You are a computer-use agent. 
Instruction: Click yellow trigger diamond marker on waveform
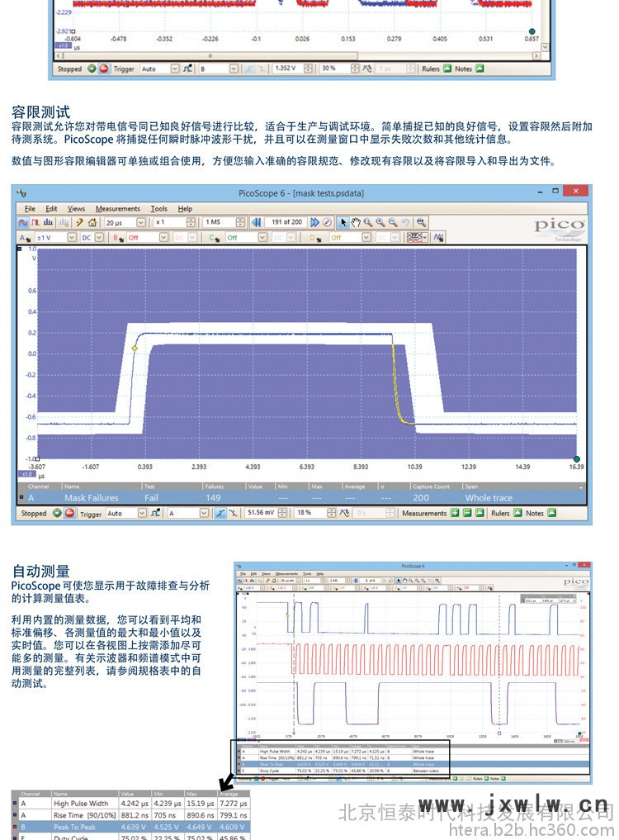[x=135, y=349]
